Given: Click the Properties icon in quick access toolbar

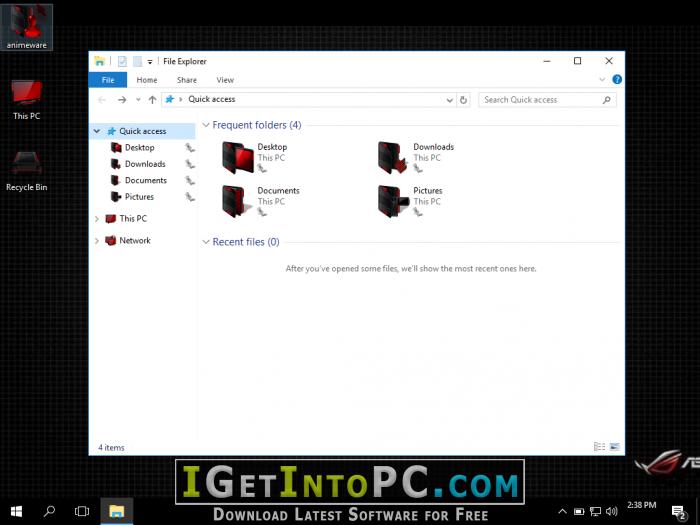Looking at the screenshot, I should (x=122, y=61).
